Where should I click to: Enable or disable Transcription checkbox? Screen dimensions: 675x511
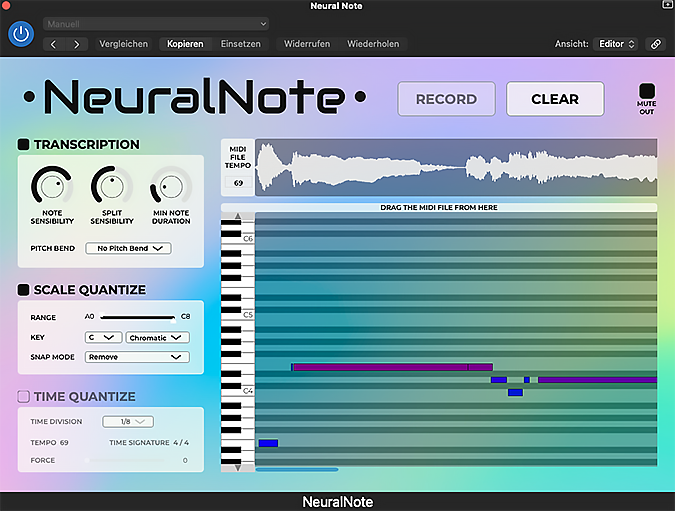pyautogui.click(x=23, y=144)
